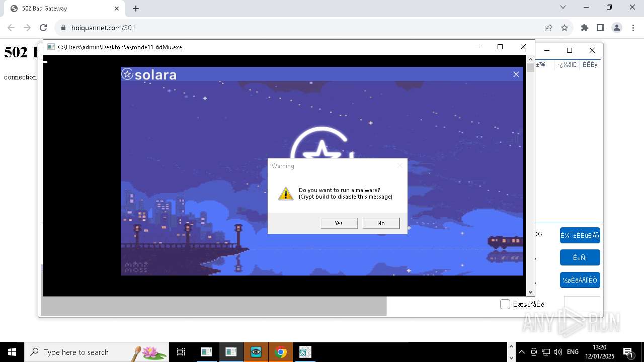This screenshot has height=362, width=644.
Task: Tick the checkbox in the background window
Action: (505, 304)
